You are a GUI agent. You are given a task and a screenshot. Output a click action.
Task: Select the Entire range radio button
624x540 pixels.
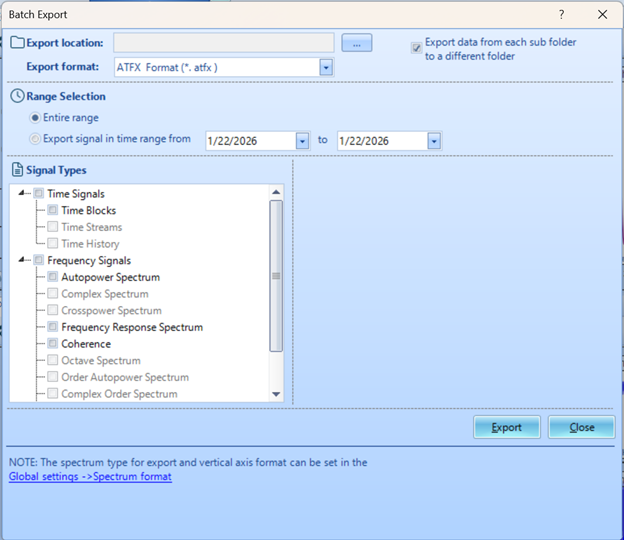(x=36, y=118)
